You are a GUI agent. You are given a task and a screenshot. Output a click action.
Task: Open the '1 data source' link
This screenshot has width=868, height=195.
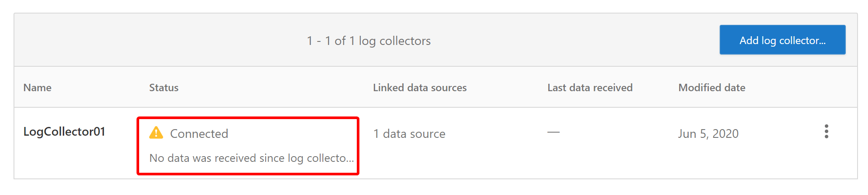(410, 133)
